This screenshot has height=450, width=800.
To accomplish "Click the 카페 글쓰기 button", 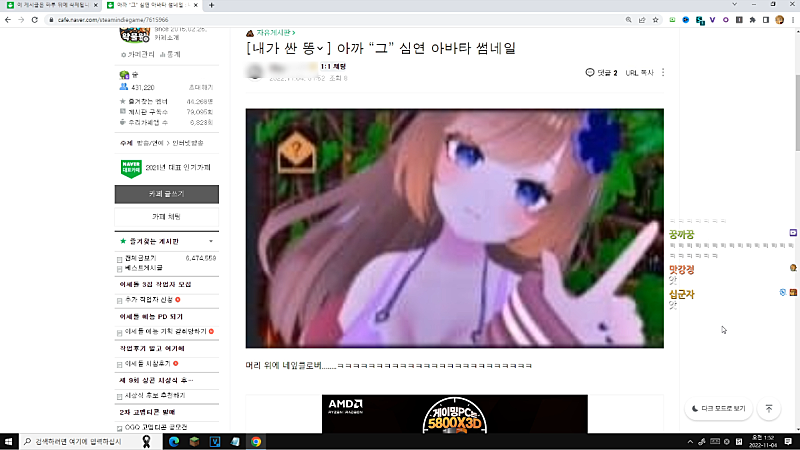I will 167,194.
